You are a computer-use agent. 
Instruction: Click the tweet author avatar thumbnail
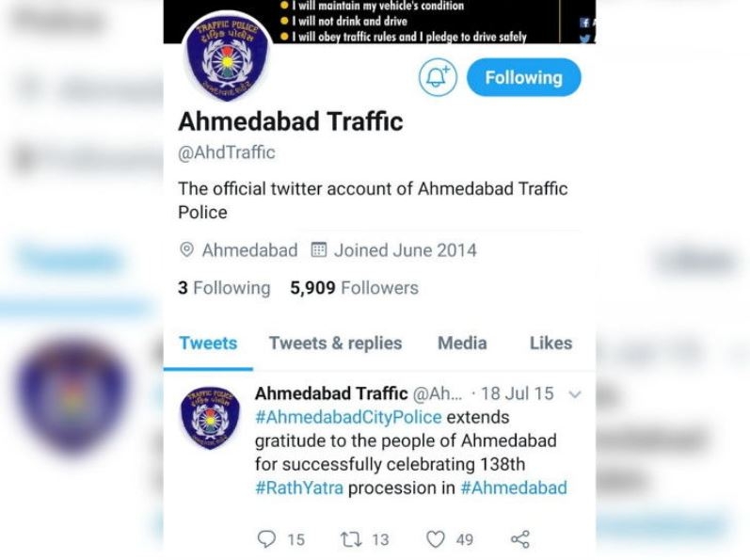point(210,418)
